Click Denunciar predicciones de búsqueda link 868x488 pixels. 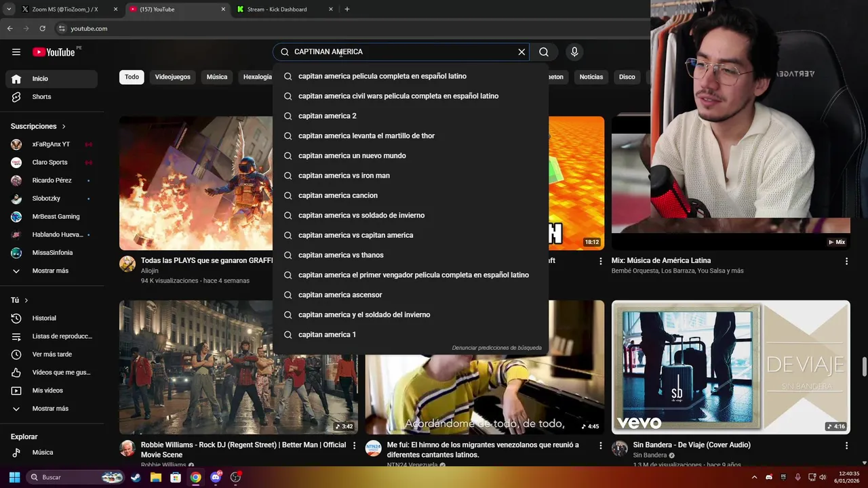point(496,348)
